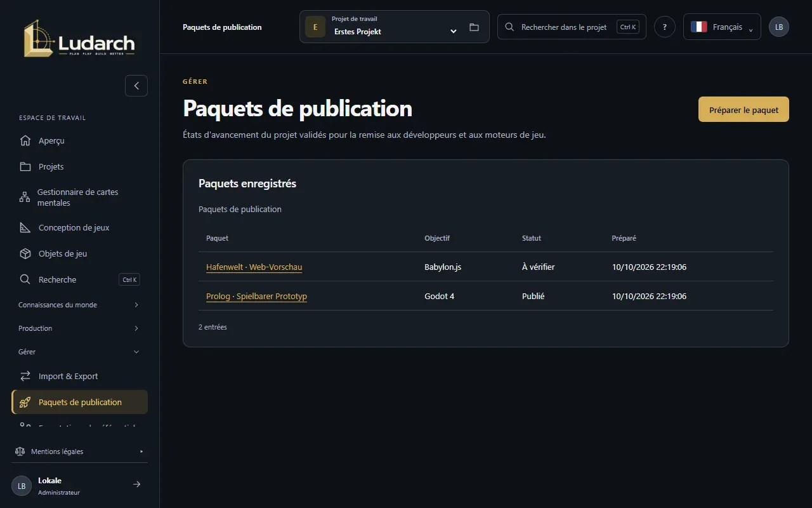
Task: Open Projets in the sidebar
Action: 79,166
